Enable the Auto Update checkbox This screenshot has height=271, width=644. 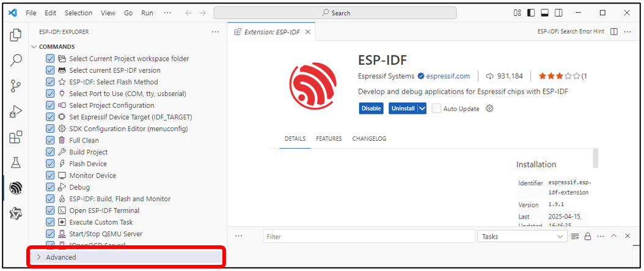coord(437,108)
